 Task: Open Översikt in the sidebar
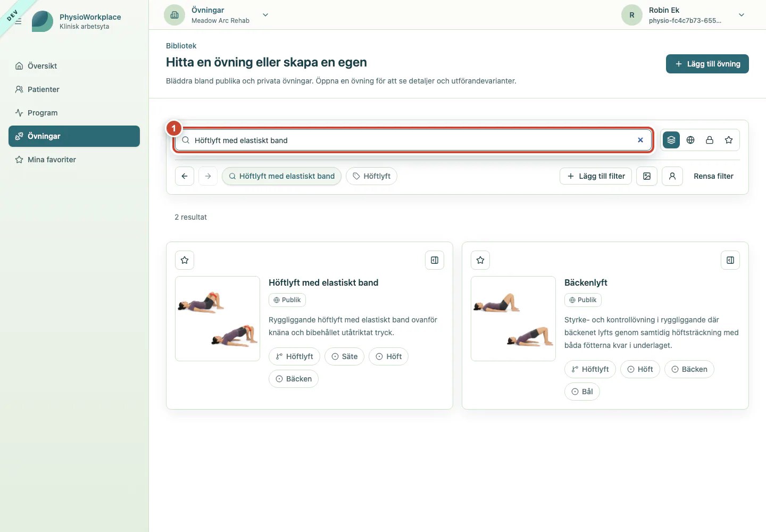(x=74, y=66)
